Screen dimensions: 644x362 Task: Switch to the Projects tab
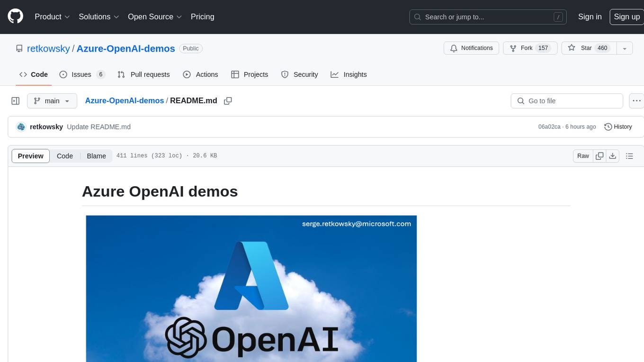pyautogui.click(x=250, y=74)
